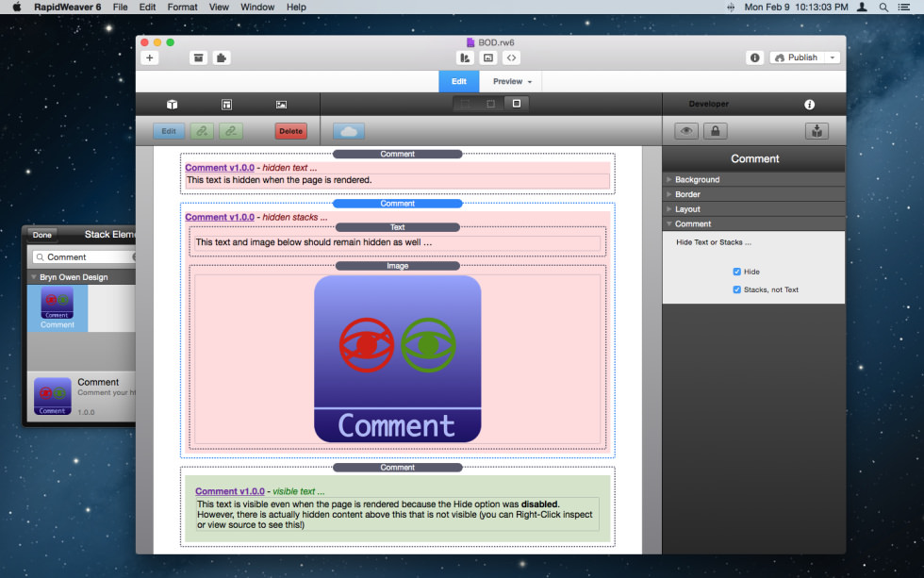Open the Edit menu in menu bar

click(x=147, y=7)
